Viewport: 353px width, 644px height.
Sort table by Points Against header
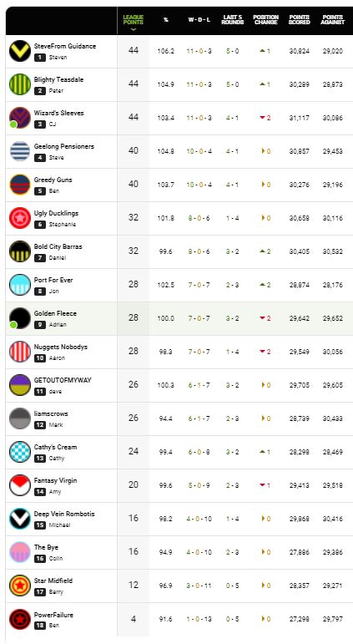333,20
